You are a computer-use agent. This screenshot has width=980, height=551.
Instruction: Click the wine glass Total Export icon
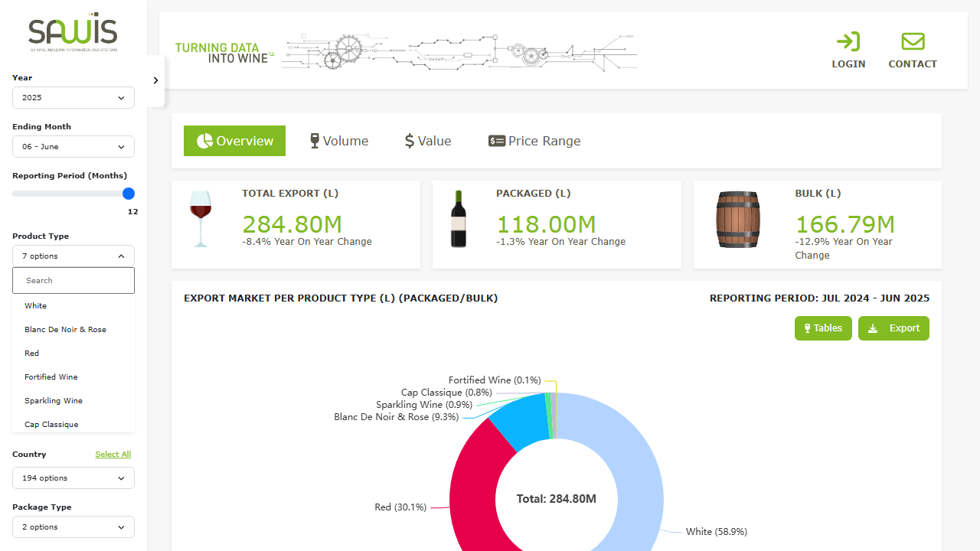(x=201, y=219)
